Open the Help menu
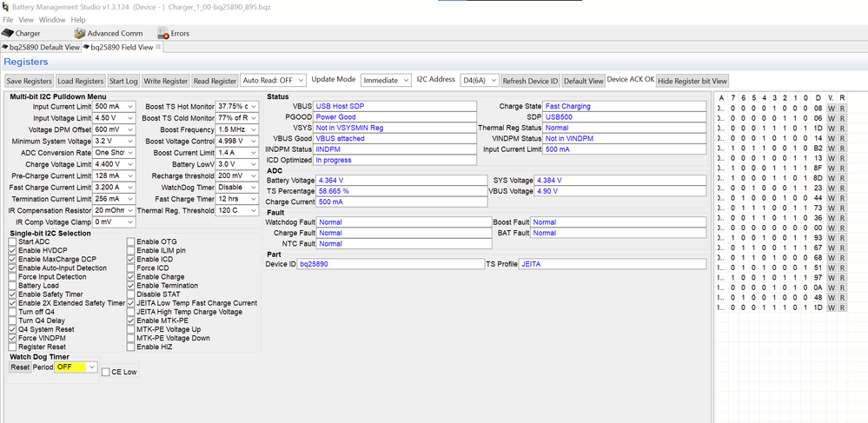Image resolution: width=868 pixels, height=423 pixels. 78,20
